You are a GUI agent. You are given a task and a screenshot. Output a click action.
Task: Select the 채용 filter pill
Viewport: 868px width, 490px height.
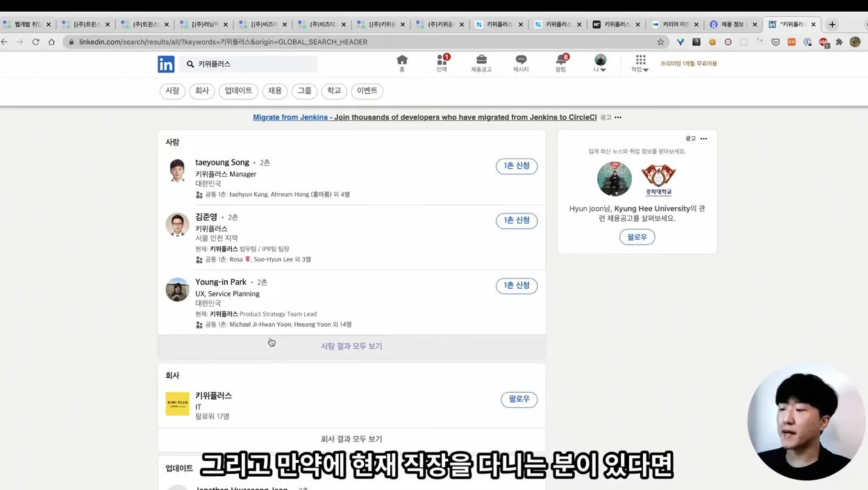click(275, 91)
